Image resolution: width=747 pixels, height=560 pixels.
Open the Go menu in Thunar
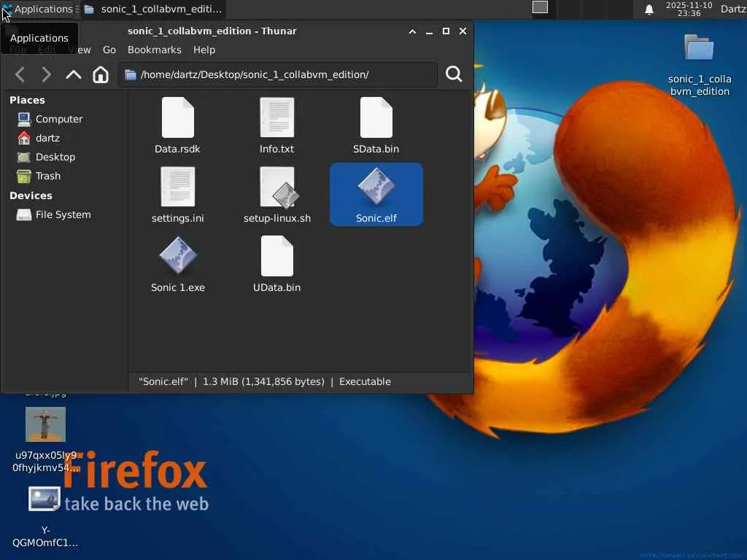click(109, 50)
